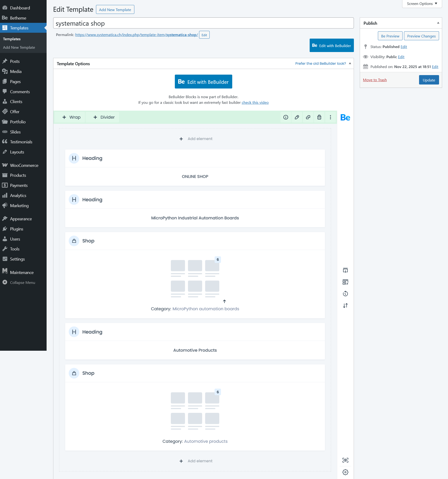Screen dimensions: 448x479
Task: Collapse the Publish panel
Action: 438,23
